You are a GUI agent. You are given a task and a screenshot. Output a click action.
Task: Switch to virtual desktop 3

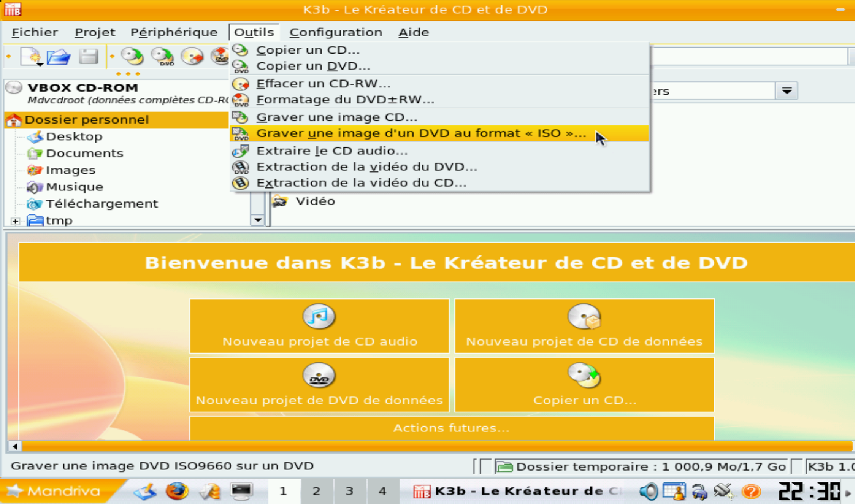[349, 491]
